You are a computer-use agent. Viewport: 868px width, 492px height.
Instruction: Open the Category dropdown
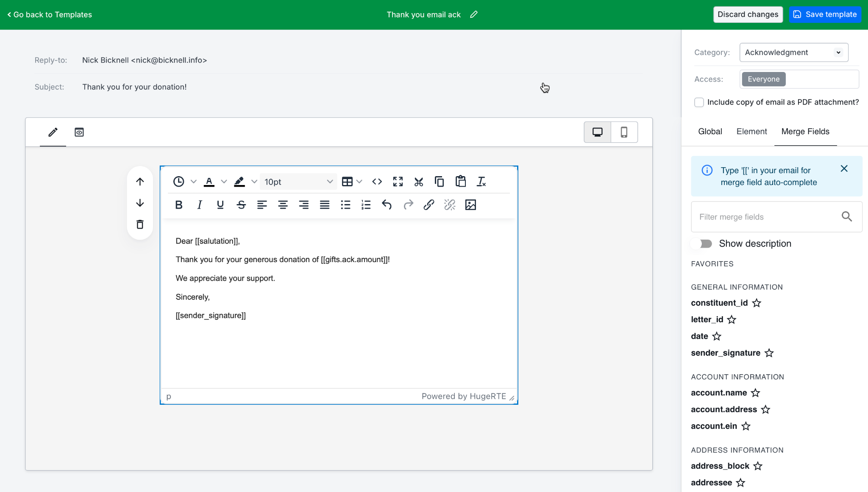click(793, 53)
